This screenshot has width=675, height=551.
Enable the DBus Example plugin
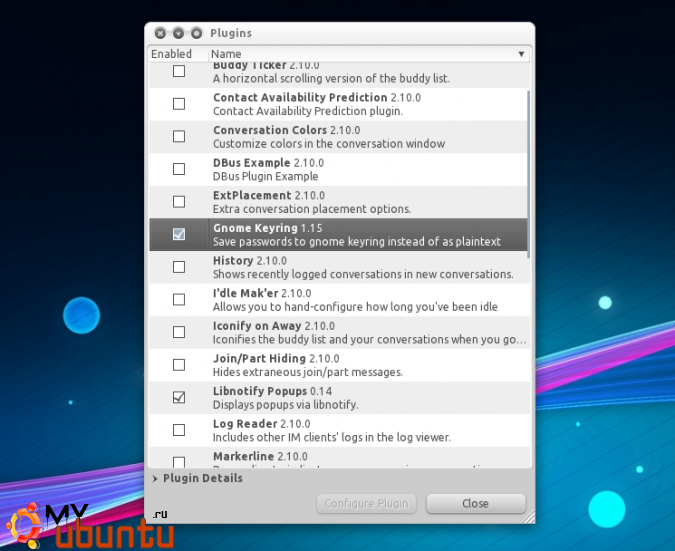(x=179, y=169)
